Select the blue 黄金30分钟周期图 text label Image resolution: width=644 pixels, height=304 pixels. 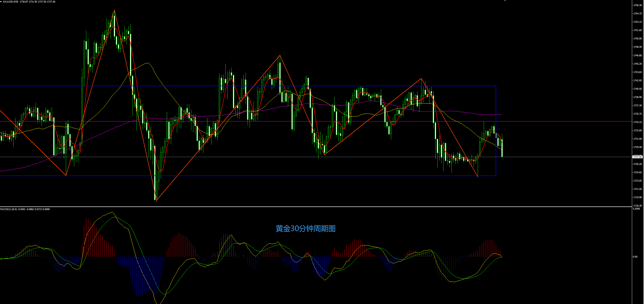click(x=306, y=229)
